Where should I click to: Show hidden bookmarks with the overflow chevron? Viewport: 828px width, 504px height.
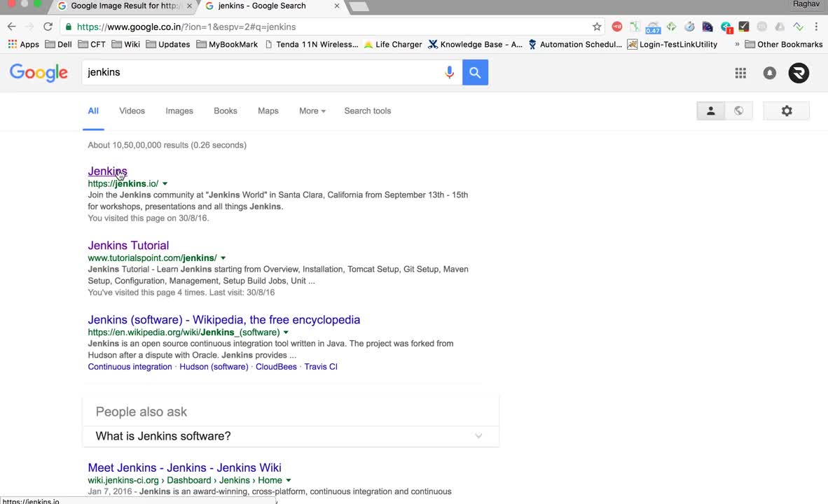pyautogui.click(x=737, y=44)
